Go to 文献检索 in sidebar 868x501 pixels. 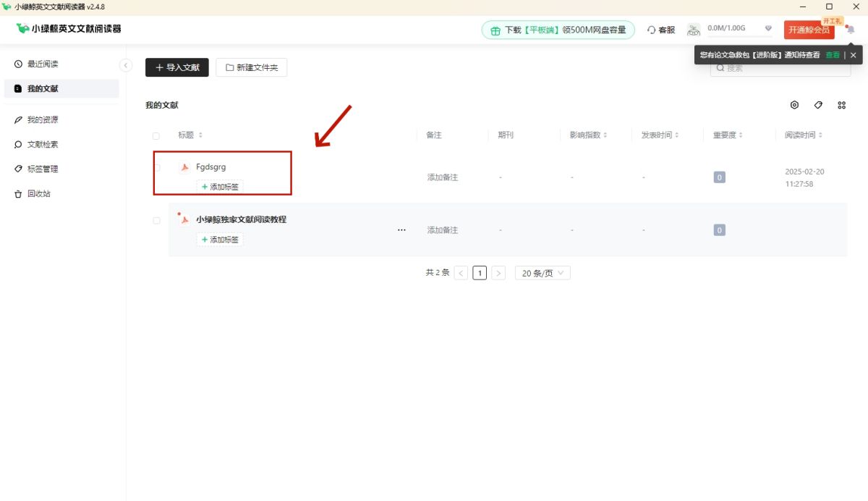(43, 145)
